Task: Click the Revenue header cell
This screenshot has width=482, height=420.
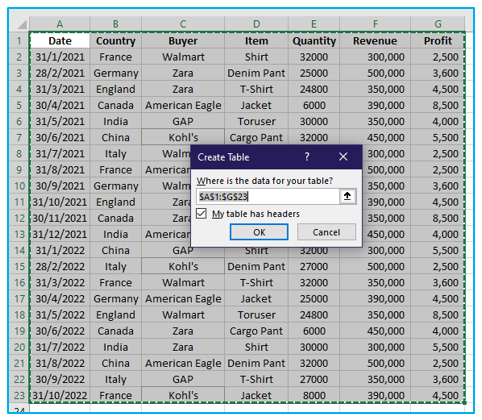Action: click(375, 41)
